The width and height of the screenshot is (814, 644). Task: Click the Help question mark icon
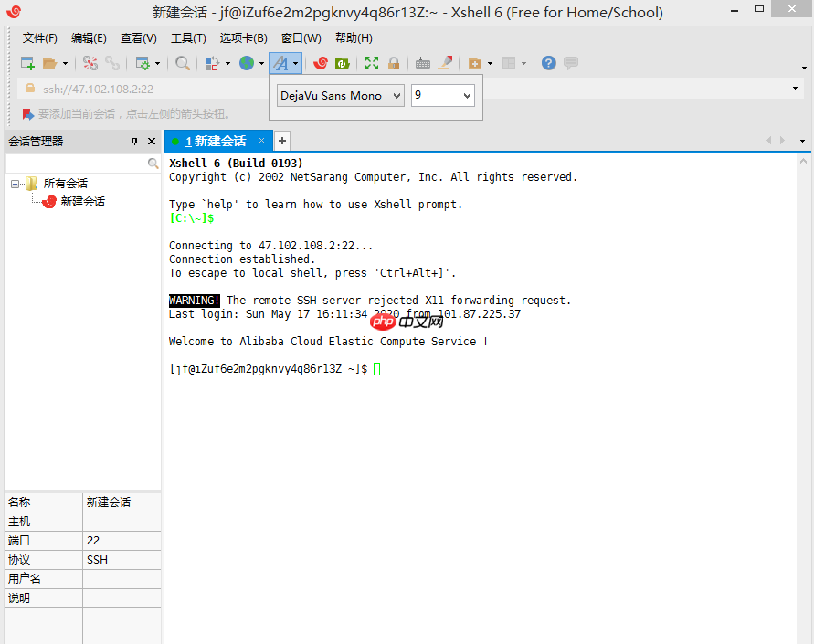549,63
